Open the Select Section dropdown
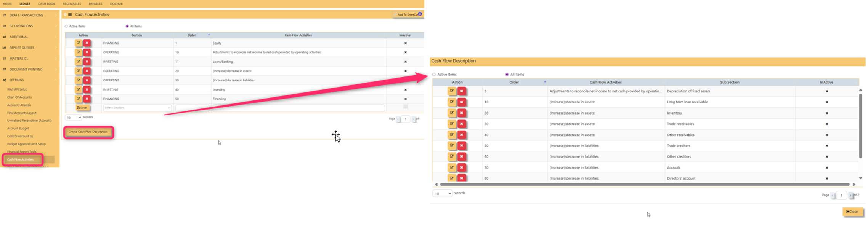This screenshot has width=868, height=226. 137,108
